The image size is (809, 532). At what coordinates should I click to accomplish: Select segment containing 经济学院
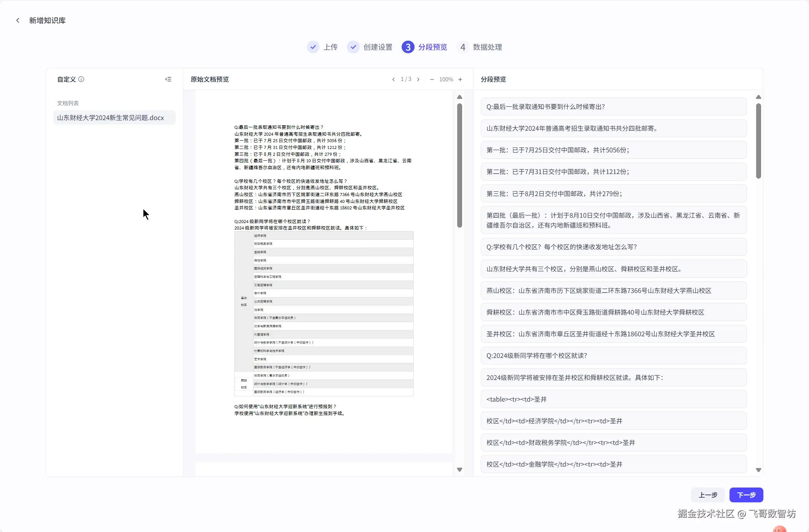(x=614, y=421)
